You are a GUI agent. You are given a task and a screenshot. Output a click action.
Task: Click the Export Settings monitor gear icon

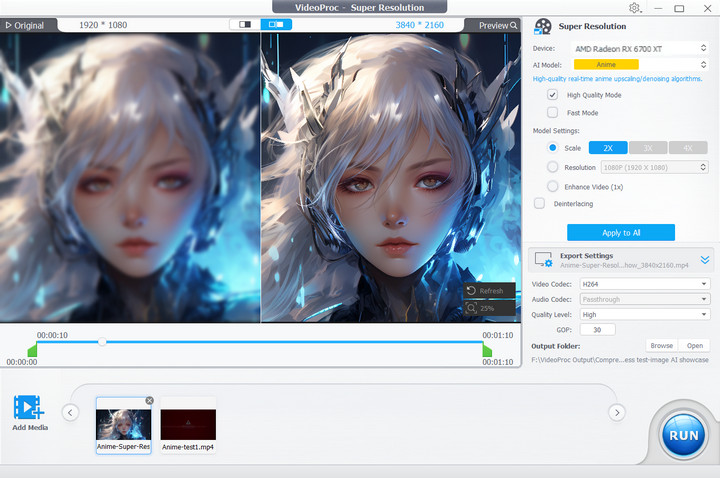point(543,259)
